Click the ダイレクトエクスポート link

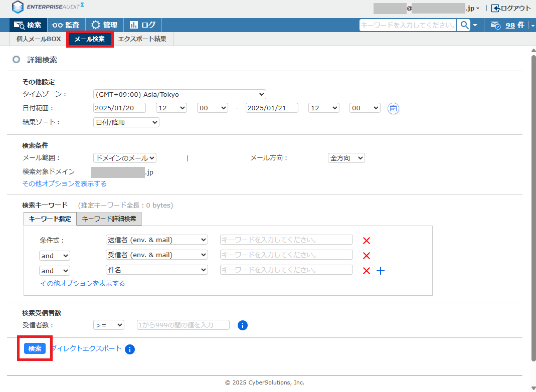[x=86, y=348]
